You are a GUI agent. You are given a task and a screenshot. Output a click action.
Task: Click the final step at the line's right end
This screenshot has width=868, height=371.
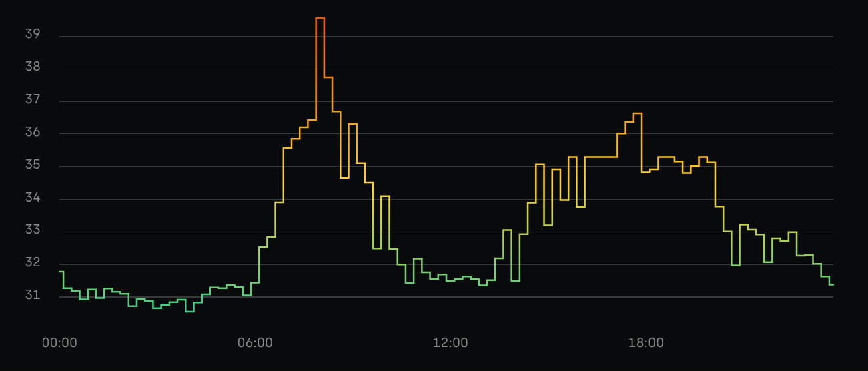(x=831, y=284)
